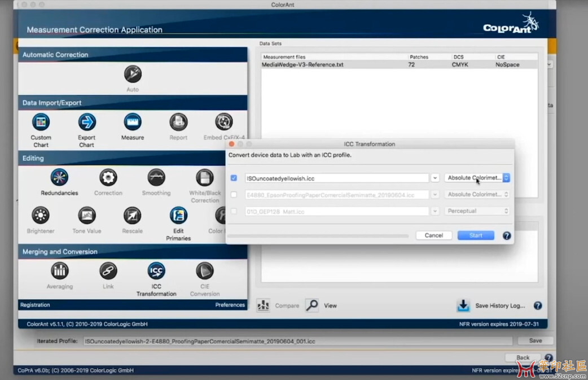
Task: Open first Absolute Colorimetric rendering intent dropdown
Action: point(477,178)
